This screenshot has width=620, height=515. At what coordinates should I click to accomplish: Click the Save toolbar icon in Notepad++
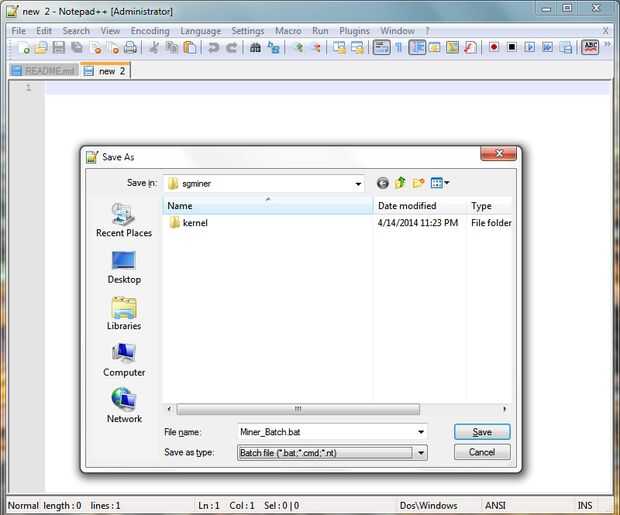point(59,48)
